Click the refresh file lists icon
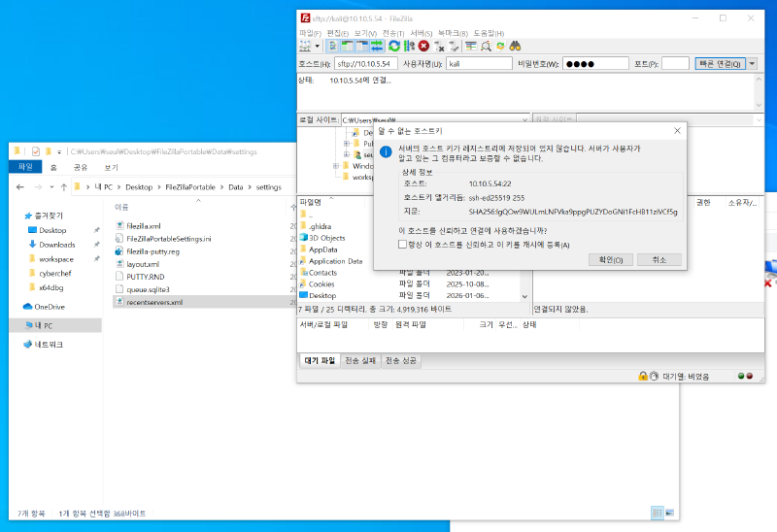The image size is (777, 532). click(394, 46)
